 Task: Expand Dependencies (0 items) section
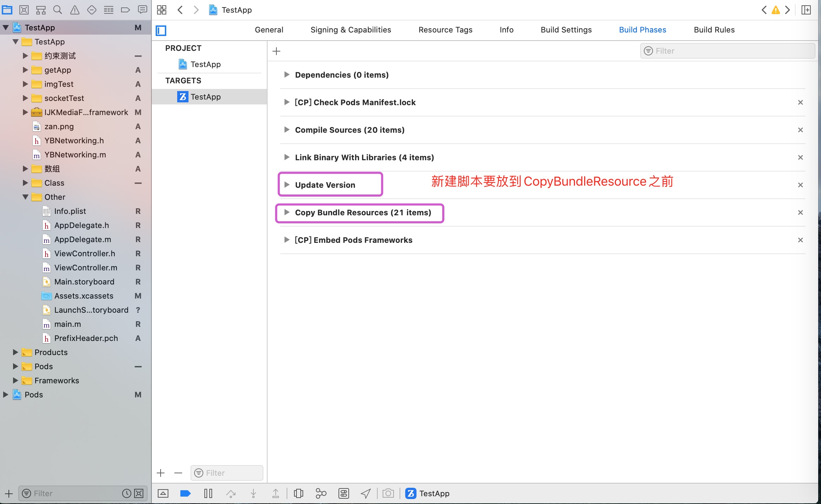click(287, 74)
